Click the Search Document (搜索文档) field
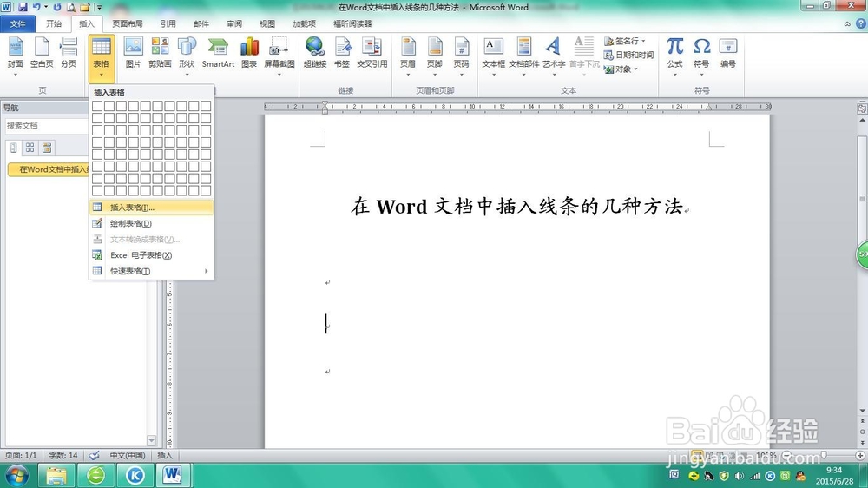 [x=47, y=126]
